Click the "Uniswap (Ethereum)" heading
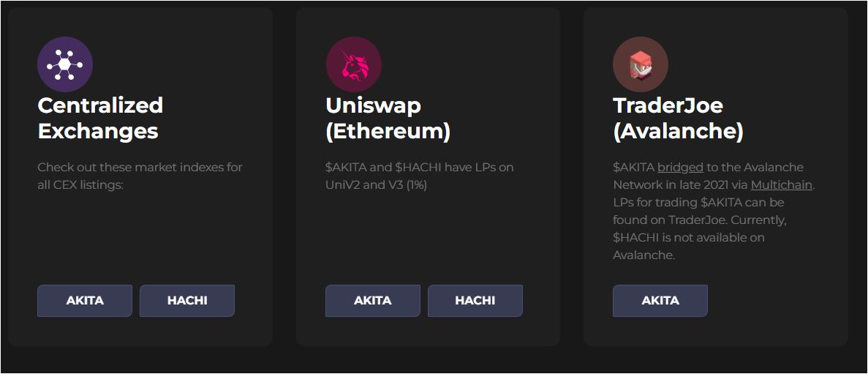The width and height of the screenshot is (868, 374). point(388,119)
